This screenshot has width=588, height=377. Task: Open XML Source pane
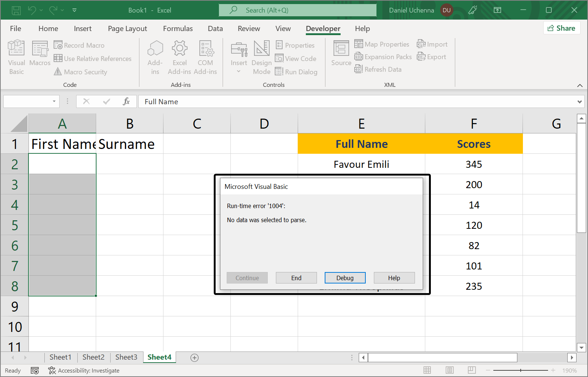(x=341, y=54)
